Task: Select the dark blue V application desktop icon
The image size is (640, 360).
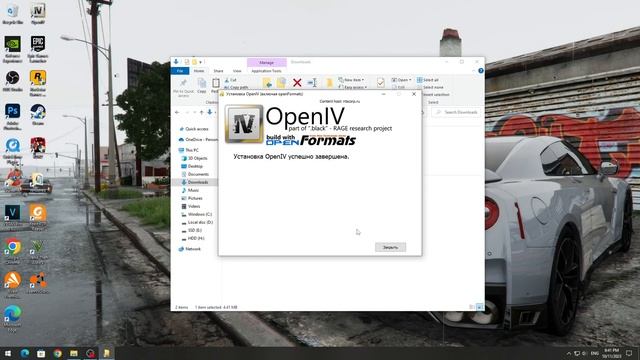Action: click(13, 216)
